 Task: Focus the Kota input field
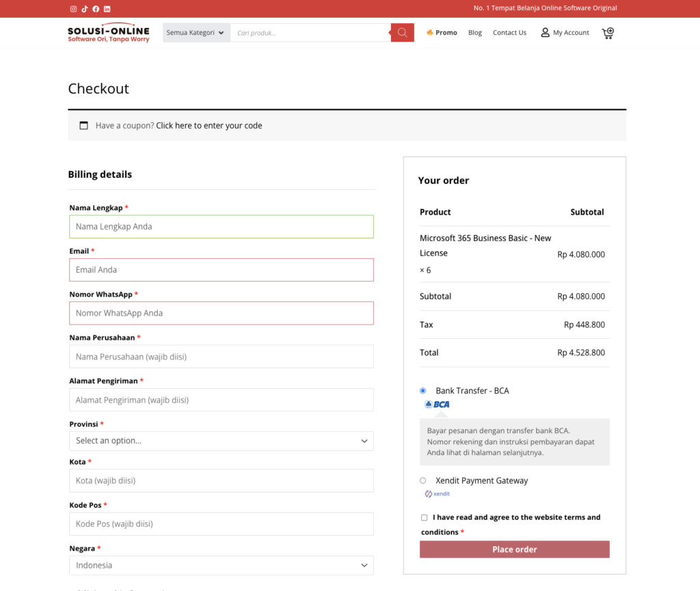tap(221, 480)
